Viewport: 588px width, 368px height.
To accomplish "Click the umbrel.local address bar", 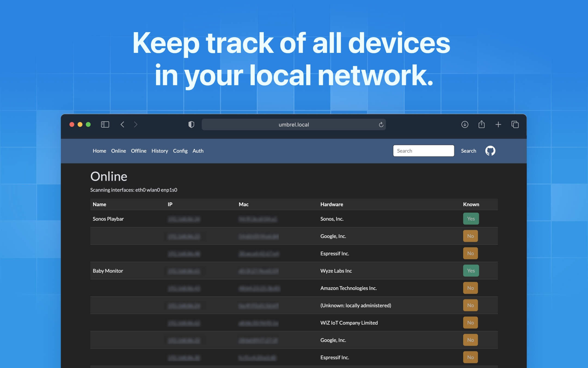I will click(x=293, y=124).
